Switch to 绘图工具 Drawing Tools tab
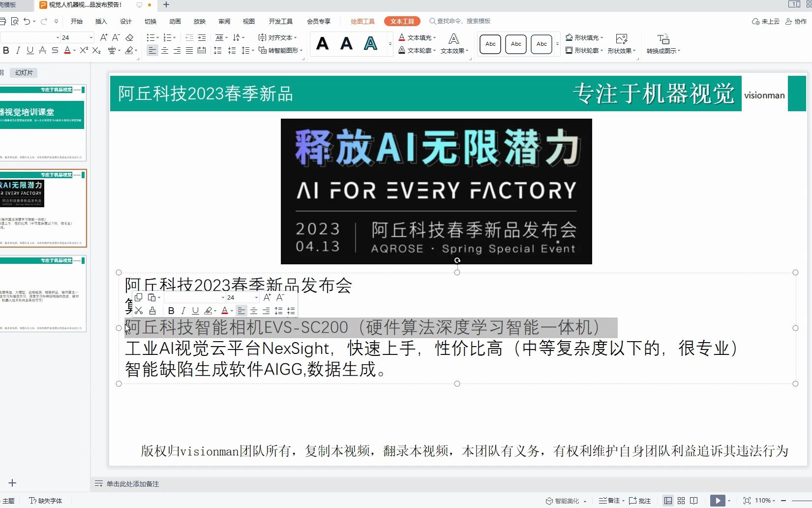 click(x=362, y=21)
